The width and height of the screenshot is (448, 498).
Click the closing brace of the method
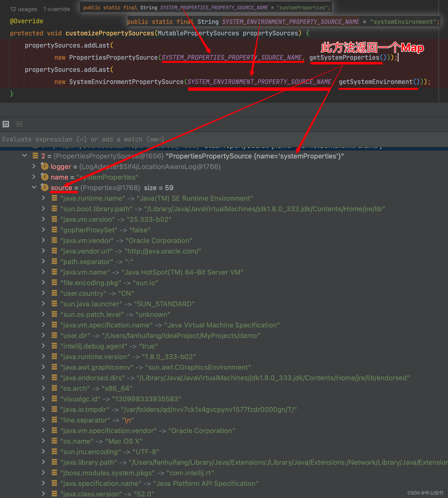(x=12, y=94)
